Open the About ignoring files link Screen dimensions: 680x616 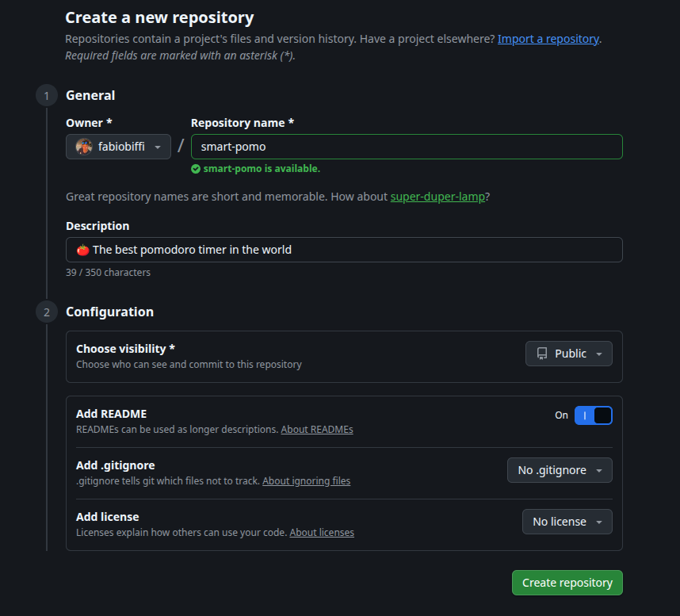coord(306,481)
